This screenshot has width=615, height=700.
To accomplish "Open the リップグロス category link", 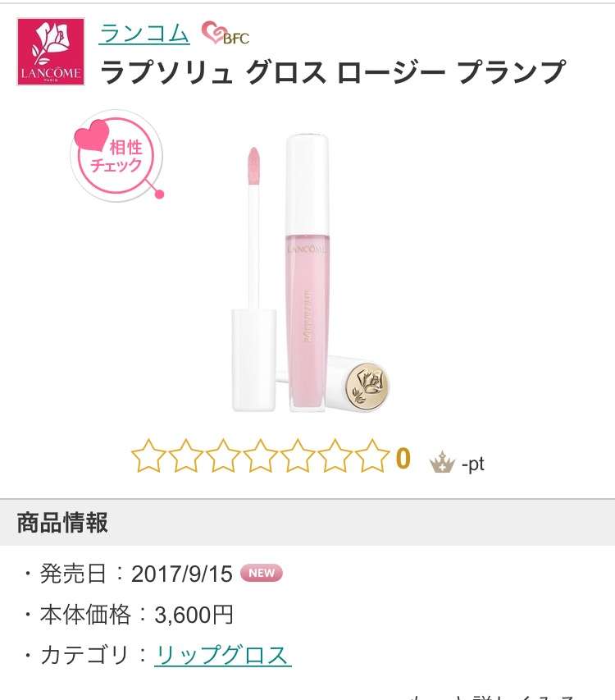I will coord(222,656).
